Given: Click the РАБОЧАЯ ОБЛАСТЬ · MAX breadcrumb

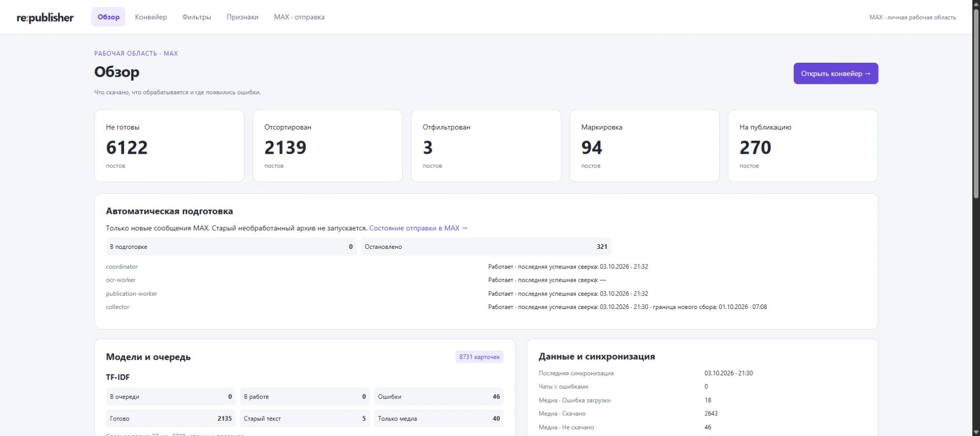Looking at the screenshot, I should point(136,53).
